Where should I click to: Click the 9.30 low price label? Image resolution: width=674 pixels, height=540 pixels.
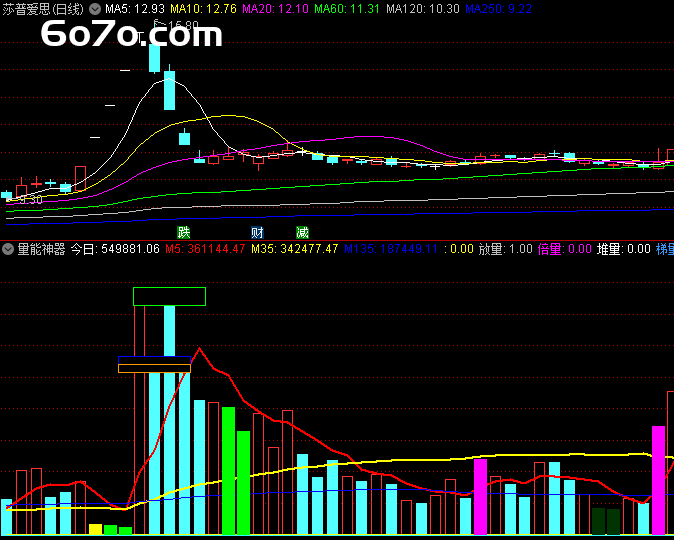(31, 200)
